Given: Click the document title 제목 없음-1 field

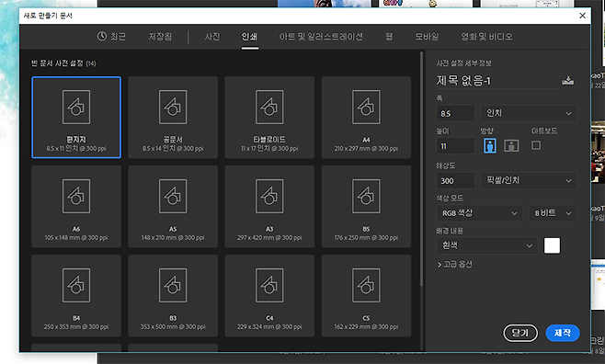Looking at the screenshot, I should tap(497, 81).
